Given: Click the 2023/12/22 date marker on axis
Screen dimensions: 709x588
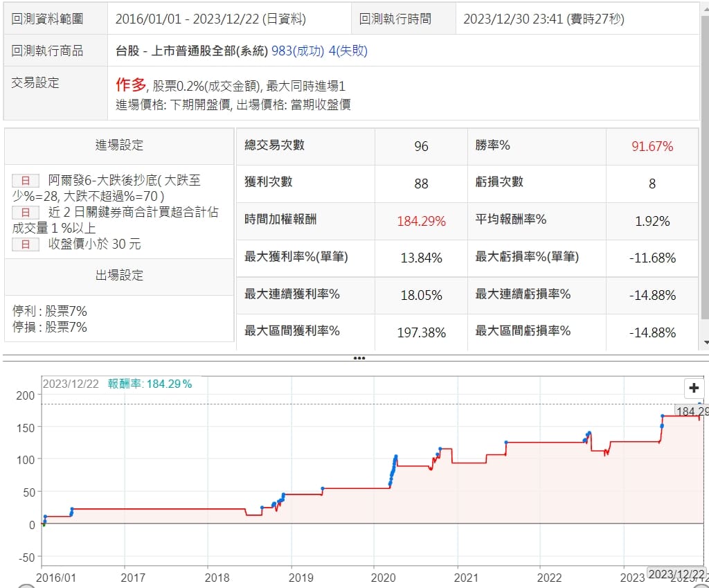Looking at the screenshot, I should pos(677,574).
